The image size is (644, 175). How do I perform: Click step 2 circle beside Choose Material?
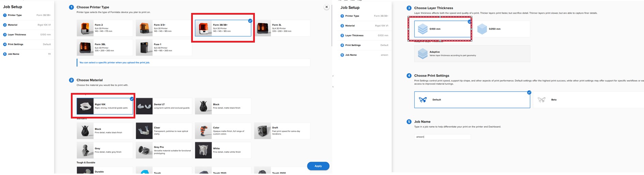coord(71,80)
